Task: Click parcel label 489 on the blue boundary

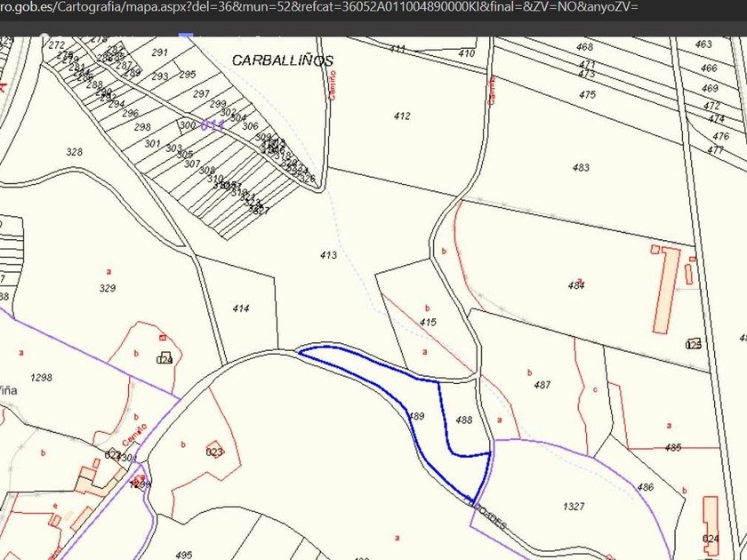Action: 416,416
